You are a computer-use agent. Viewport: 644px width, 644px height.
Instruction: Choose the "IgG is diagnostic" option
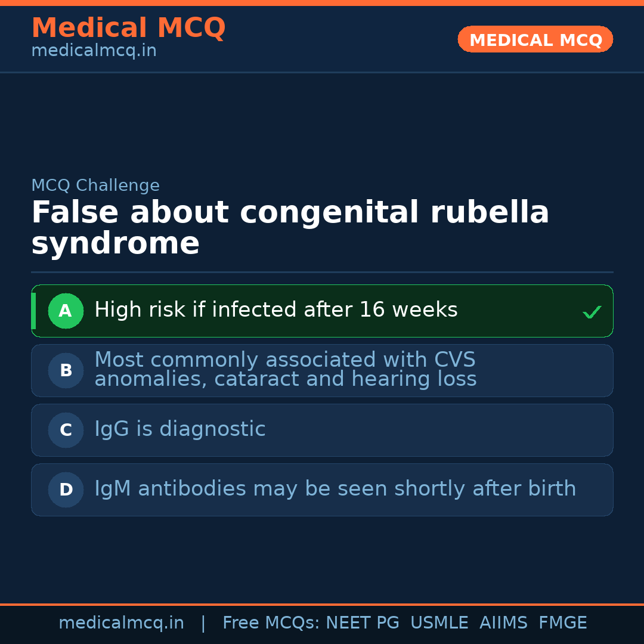(x=180, y=429)
